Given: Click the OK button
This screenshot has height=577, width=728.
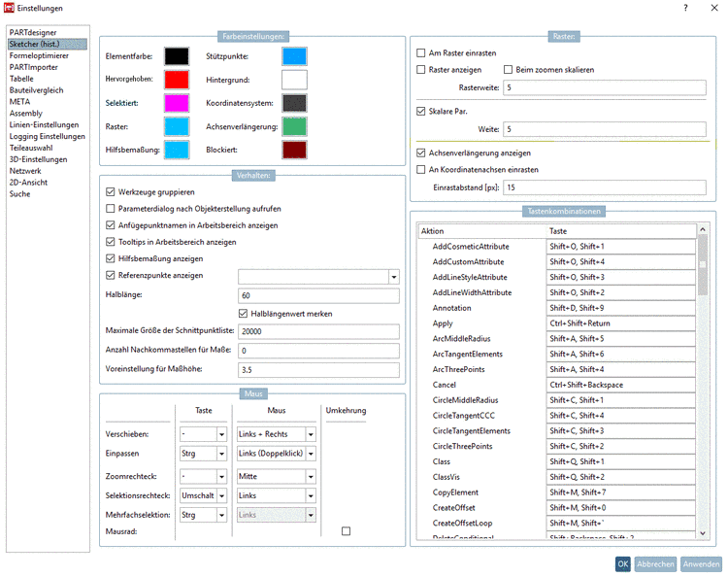Looking at the screenshot, I should click(x=622, y=564).
